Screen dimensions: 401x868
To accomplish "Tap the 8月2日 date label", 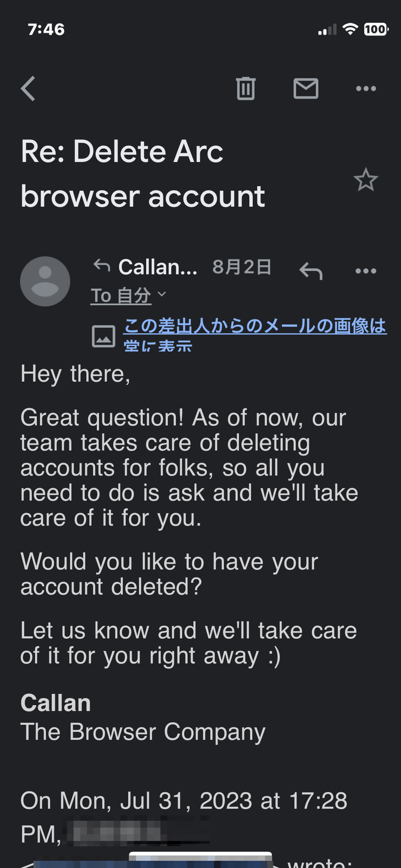I will coord(242,267).
